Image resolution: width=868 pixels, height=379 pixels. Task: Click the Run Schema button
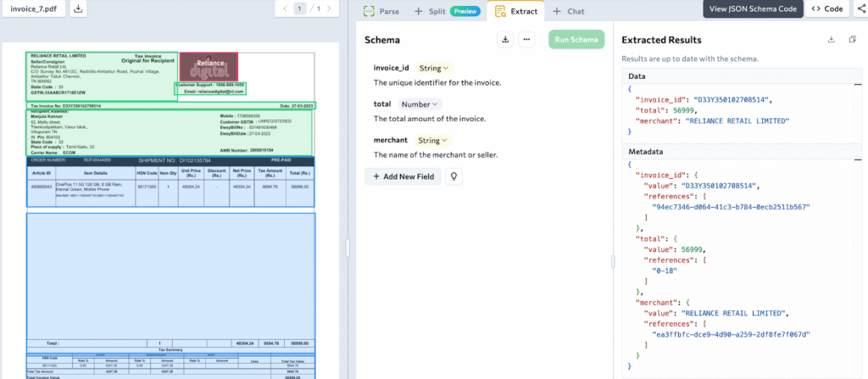tap(576, 40)
